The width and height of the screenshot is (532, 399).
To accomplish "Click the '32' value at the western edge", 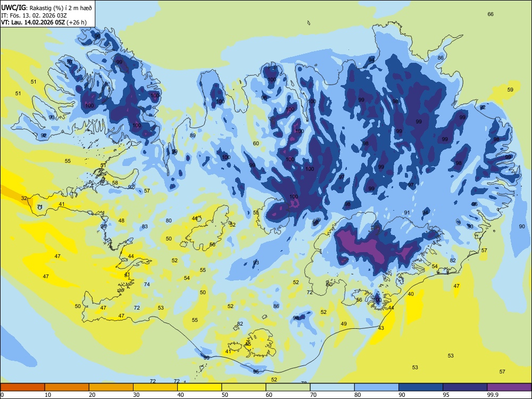I will tap(24, 198).
